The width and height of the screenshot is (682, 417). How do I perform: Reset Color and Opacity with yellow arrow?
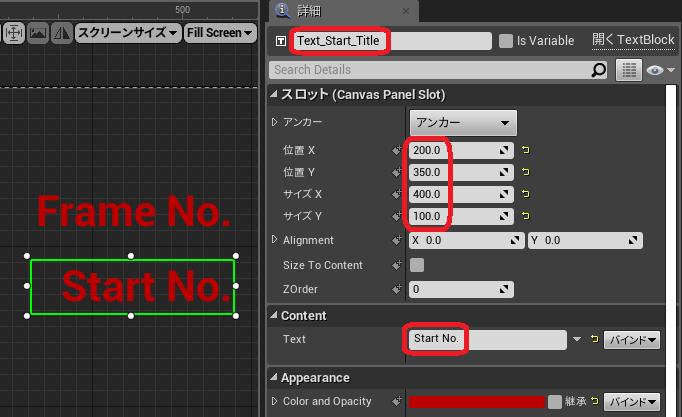point(595,401)
